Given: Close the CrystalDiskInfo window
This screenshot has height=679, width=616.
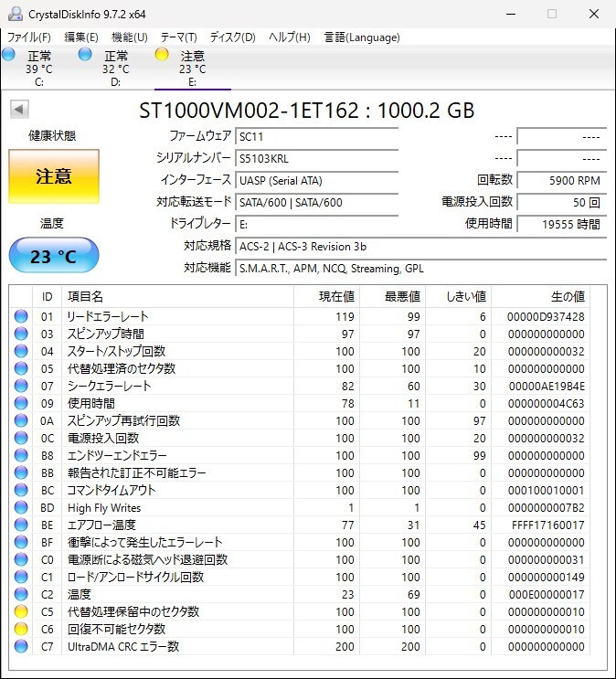Looking at the screenshot, I should pos(594,14).
